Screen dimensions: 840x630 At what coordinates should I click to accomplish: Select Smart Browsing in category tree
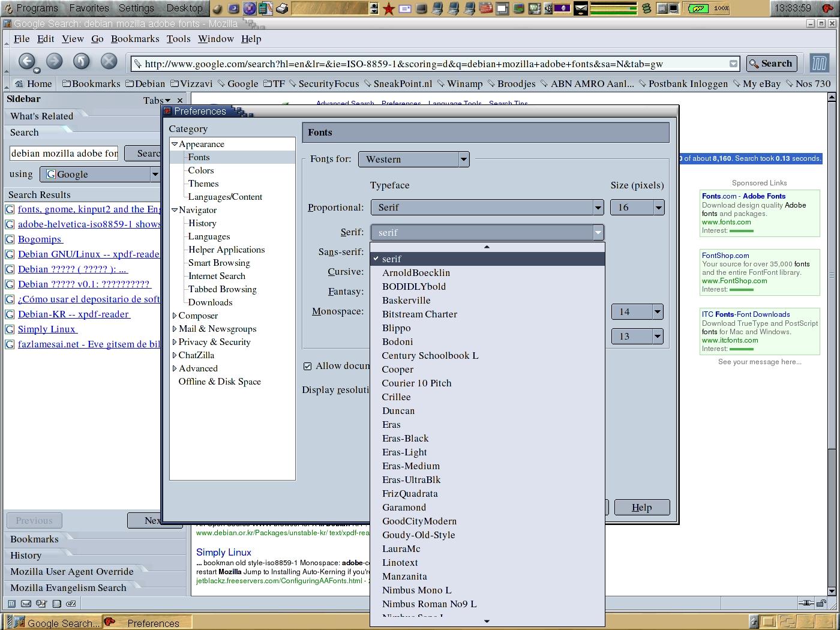pyautogui.click(x=219, y=263)
